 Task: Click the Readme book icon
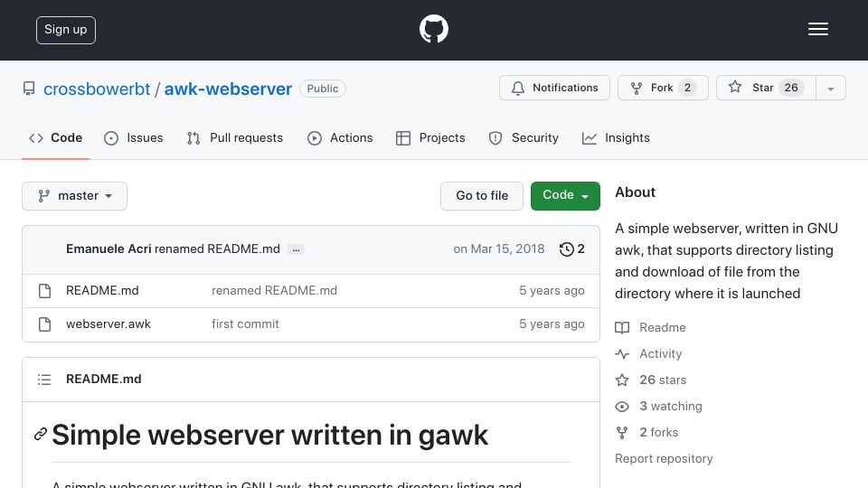pos(622,327)
